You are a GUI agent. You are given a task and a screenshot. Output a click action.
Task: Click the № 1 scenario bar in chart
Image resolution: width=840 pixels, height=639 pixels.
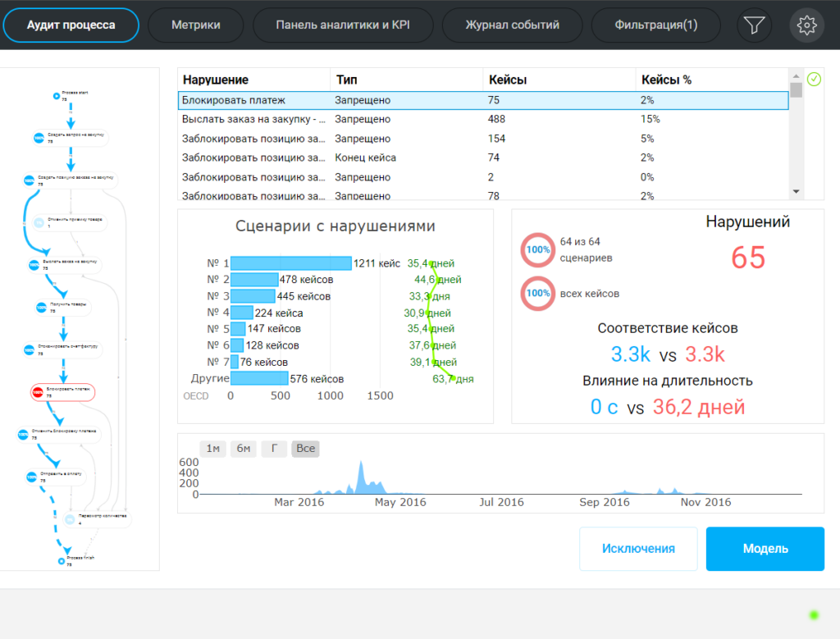pos(291,263)
